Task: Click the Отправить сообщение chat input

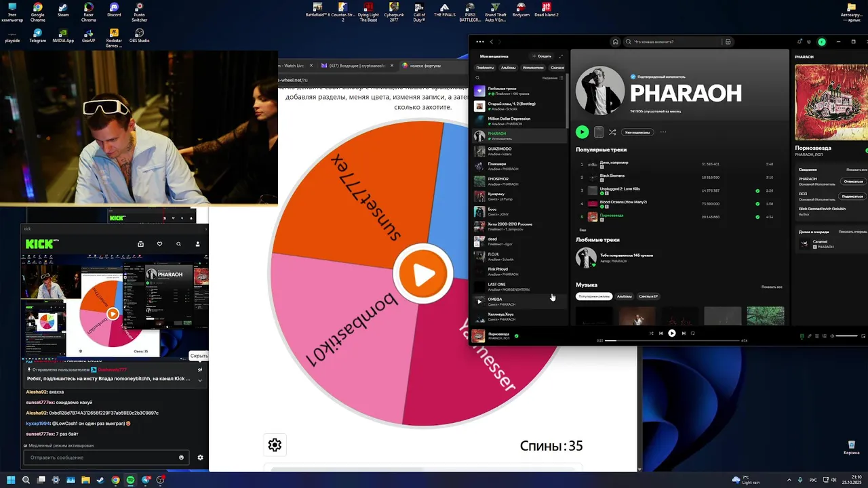Action: (106, 457)
